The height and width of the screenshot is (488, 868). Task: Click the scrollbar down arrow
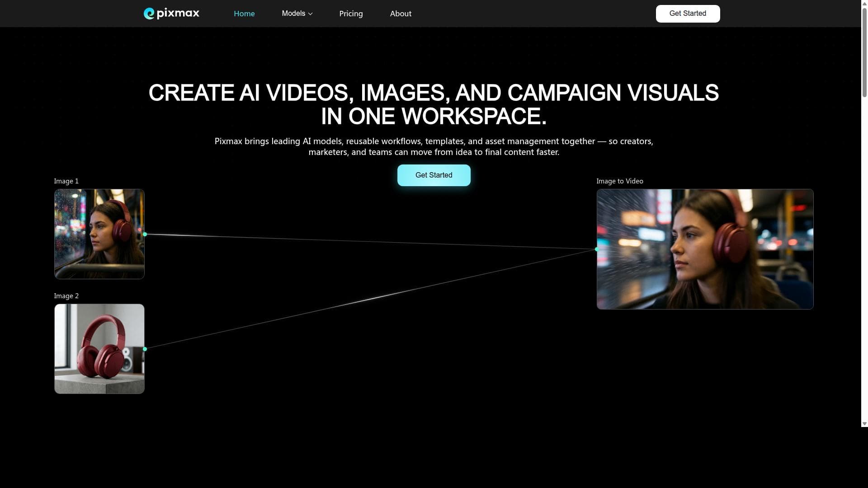864,424
